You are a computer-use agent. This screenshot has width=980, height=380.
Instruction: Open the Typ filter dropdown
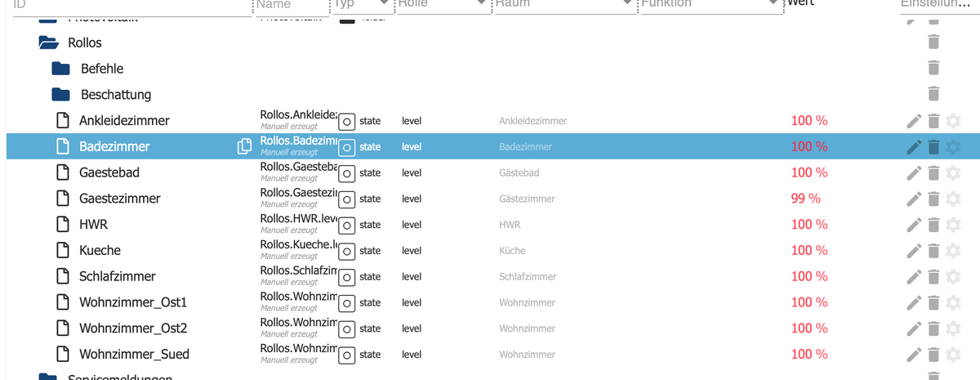pos(383,4)
